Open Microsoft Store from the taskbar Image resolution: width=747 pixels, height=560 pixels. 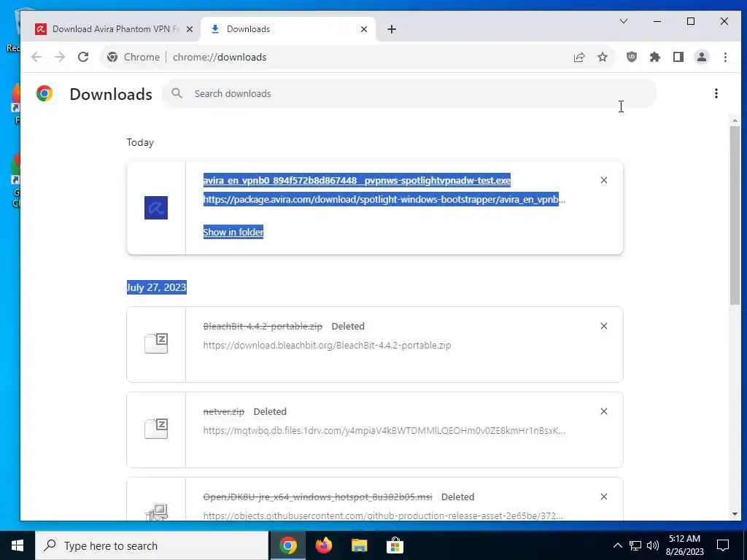(x=395, y=545)
